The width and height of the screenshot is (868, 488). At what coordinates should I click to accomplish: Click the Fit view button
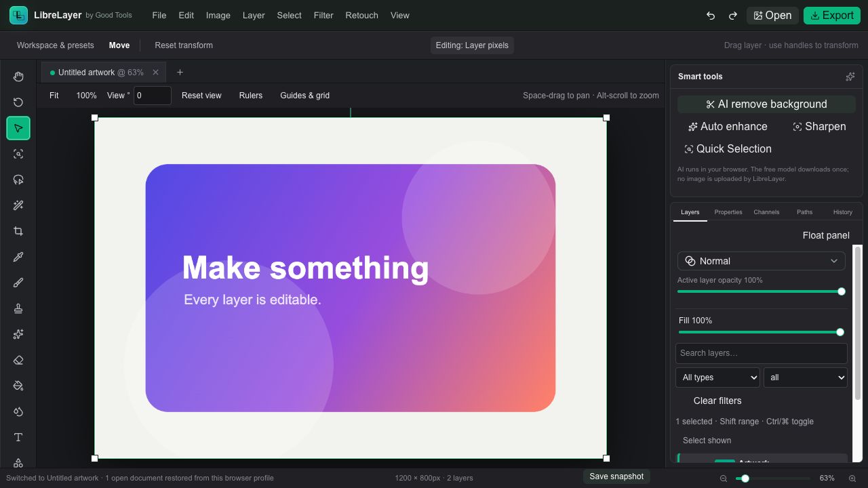click(54, 96)
